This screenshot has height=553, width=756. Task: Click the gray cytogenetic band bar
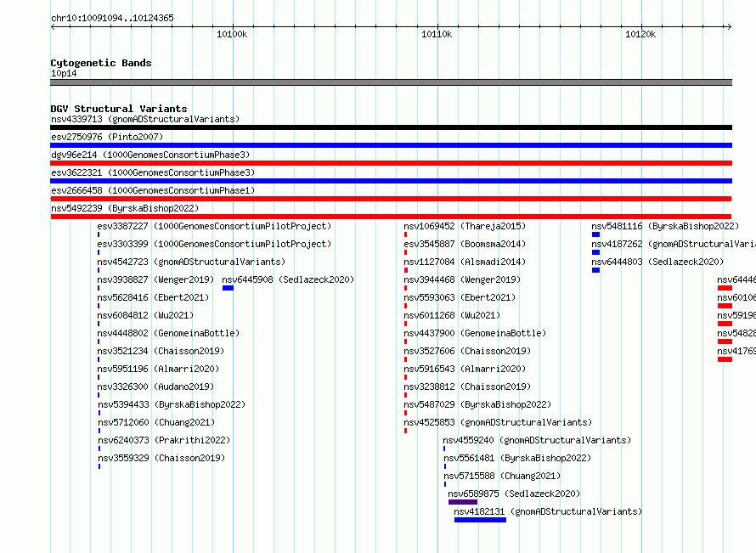(x=391, y=82)
